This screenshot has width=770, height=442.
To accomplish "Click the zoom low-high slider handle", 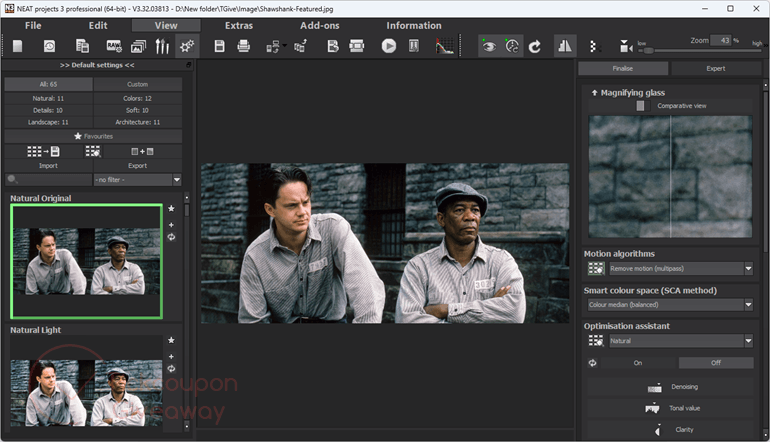I will 649,51.
